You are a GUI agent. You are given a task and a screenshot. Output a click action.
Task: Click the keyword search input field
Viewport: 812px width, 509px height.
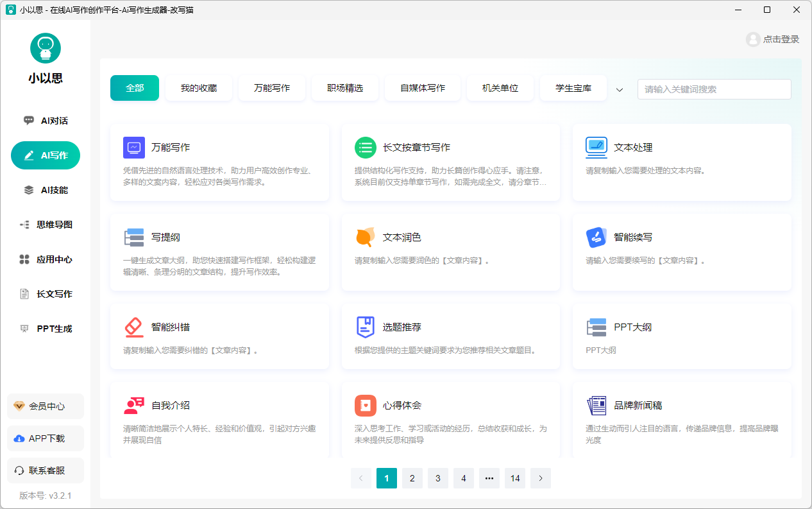pos(714,89)
